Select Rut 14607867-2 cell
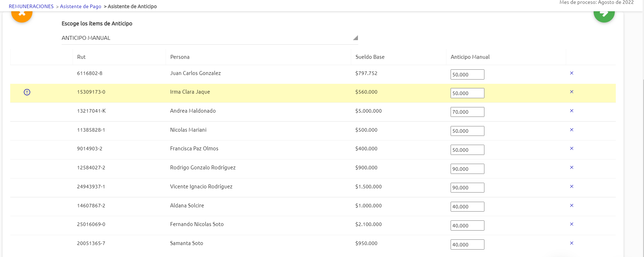644x257 pixels. (x=91, y=206)
